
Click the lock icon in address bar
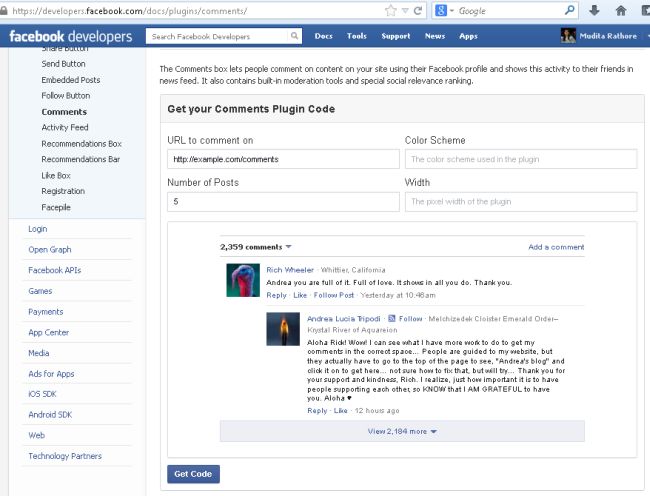pos(4,11)
